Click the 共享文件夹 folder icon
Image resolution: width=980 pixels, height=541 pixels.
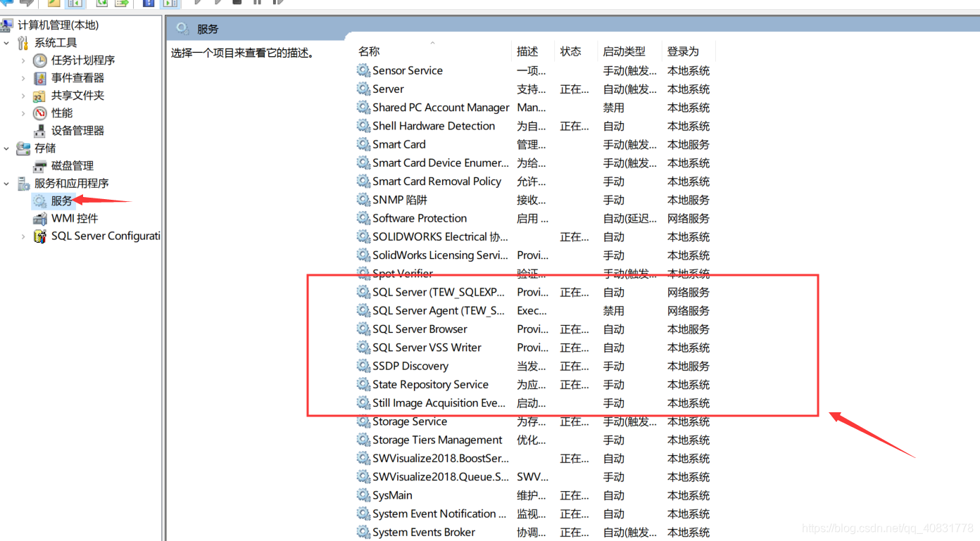(x=40, y=96)
